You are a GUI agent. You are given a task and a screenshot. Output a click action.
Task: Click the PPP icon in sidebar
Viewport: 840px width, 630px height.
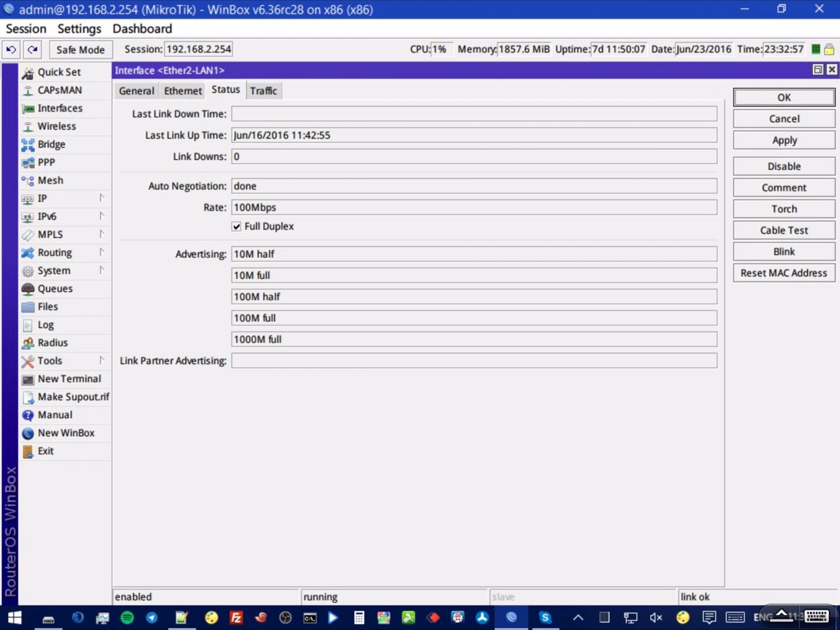[x=28, y=163]
